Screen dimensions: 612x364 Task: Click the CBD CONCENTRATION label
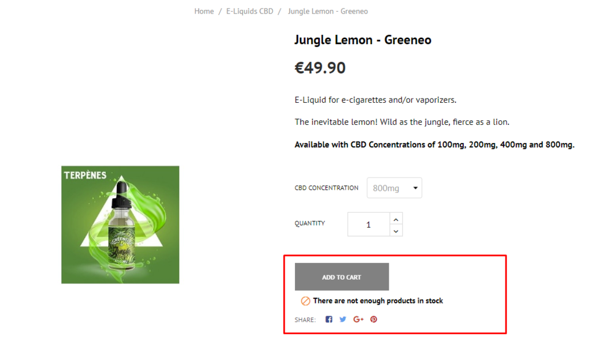326,188
